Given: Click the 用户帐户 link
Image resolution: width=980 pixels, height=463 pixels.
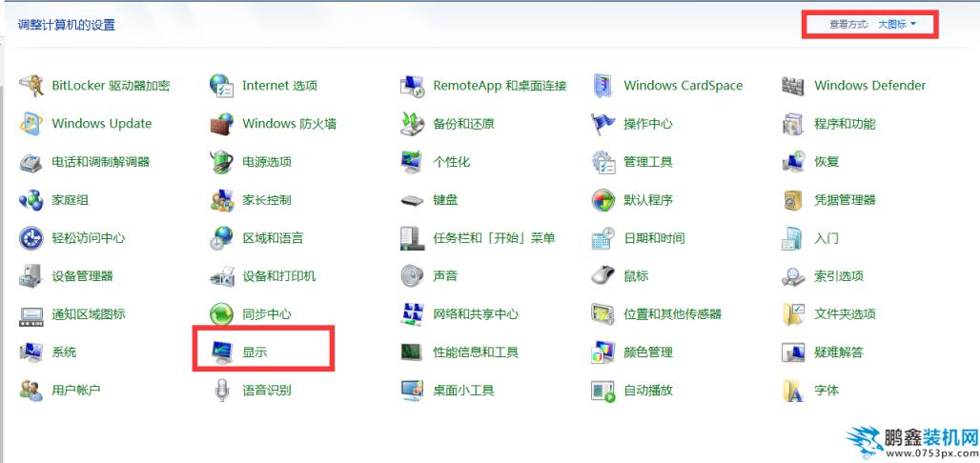Looking at the screenshot, I should [x=75, y=391].
